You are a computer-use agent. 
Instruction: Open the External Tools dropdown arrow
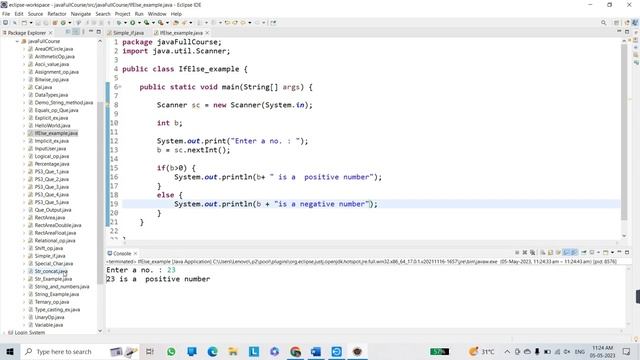(167, 22)
